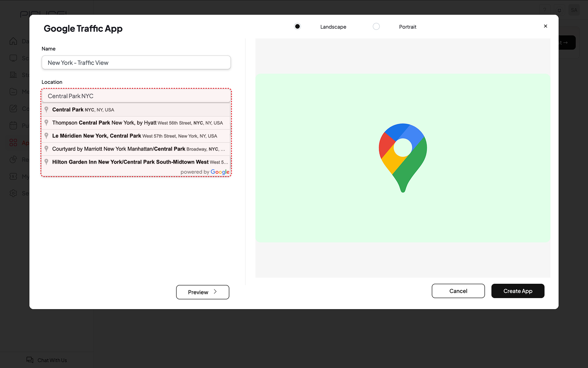Click the Chat With Us speech bubble icon
The image size is (588, 368).
point(30,360)
